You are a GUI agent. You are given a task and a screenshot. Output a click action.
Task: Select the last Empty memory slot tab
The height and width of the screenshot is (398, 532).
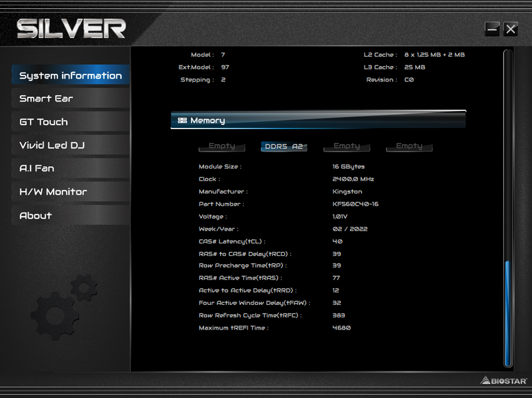[x=409, y=146]
